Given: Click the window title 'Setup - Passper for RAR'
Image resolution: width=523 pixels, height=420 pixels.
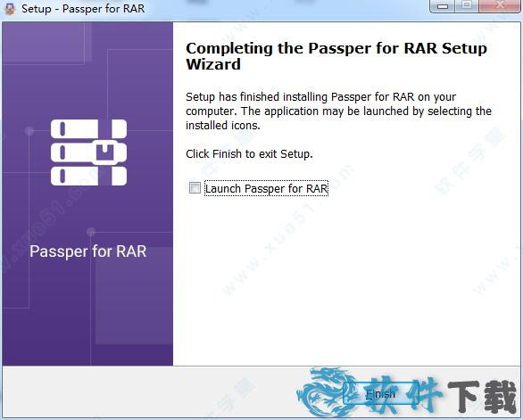Looking at the screenshot, I should tap(83, 9).
